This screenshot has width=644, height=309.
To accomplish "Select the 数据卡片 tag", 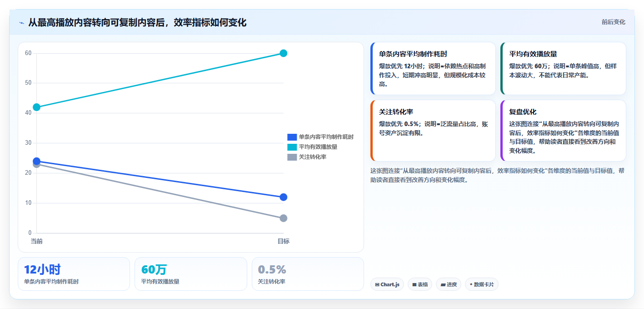I will [x=482, y=284].
